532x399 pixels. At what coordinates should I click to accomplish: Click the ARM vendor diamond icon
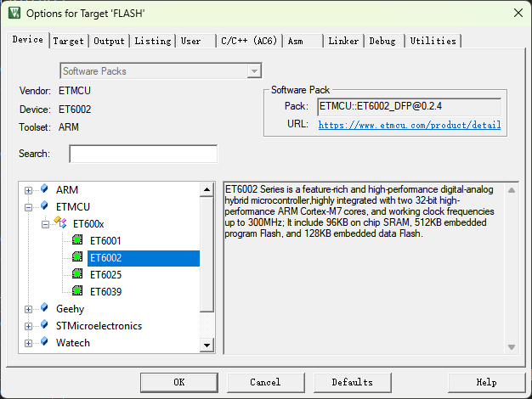(x=44, y=188)
